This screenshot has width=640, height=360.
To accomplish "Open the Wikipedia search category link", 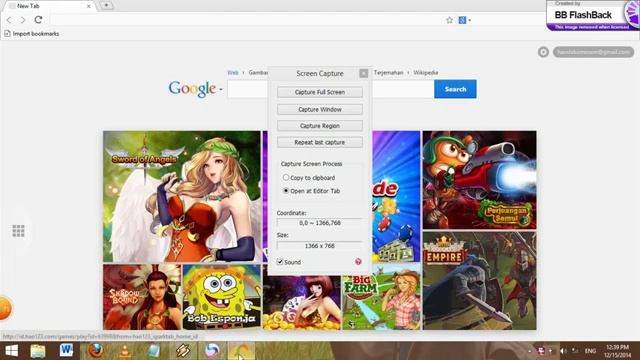I will coord(426,73).
